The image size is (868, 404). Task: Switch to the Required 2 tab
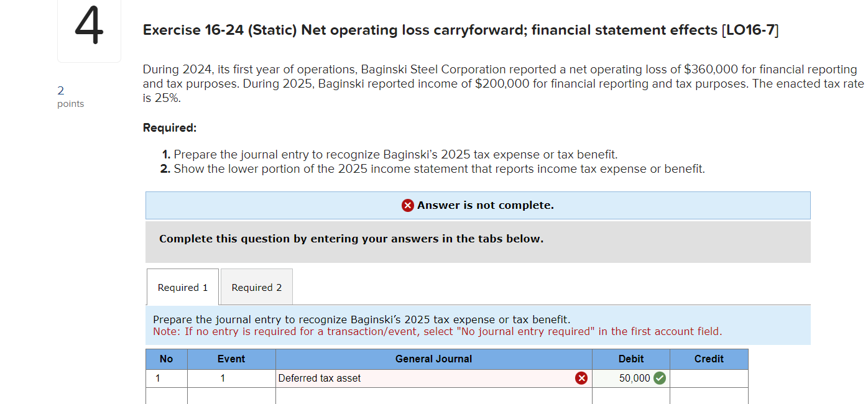coord(256,287)
